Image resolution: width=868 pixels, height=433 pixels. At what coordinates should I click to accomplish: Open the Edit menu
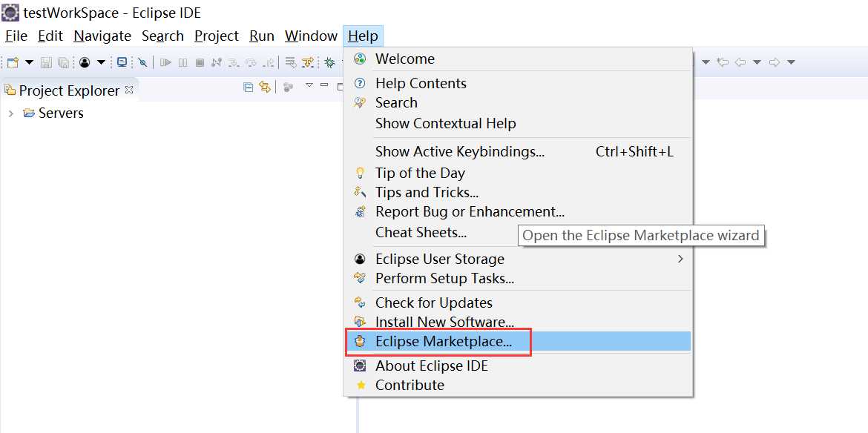(50, 36)
